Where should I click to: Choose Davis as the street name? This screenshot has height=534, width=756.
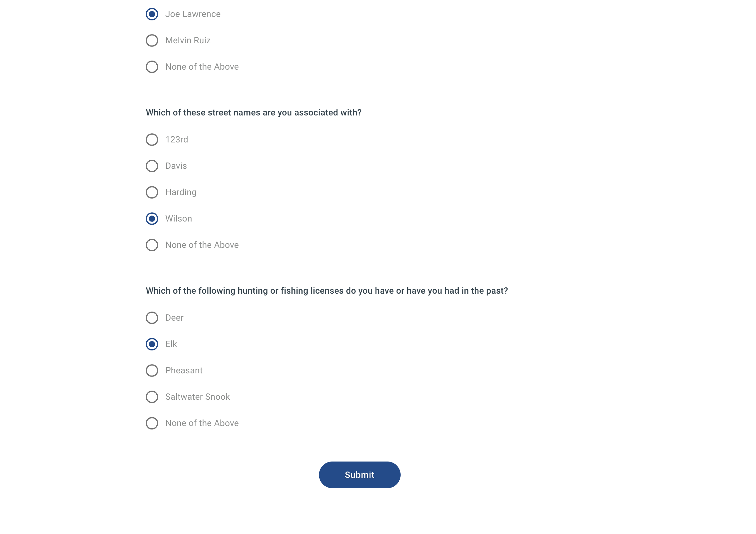(x=152, y=166)
